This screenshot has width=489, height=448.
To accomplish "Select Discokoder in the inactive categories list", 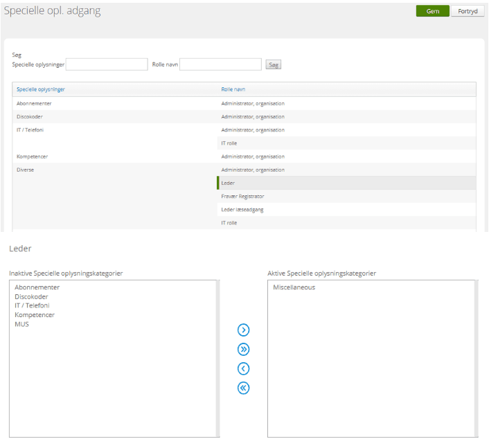I will tap(31, 296).
